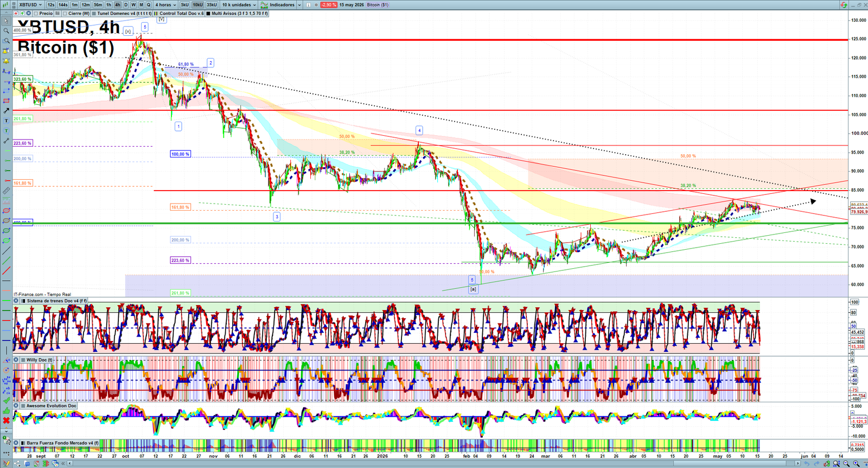Viewport: 868px width, 468px height.
Task: Click the 100,00 % Fibonacci label on chart
Action: point(180,154)
